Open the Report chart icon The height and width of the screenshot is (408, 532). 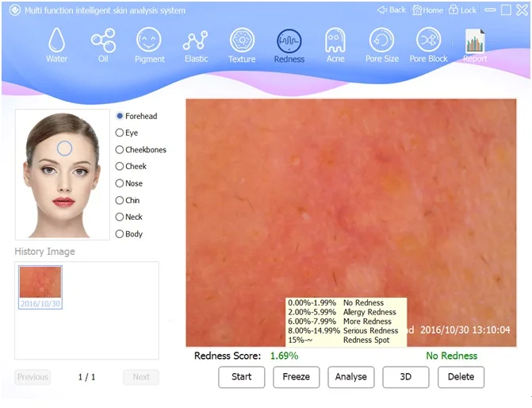coord(475,40)
